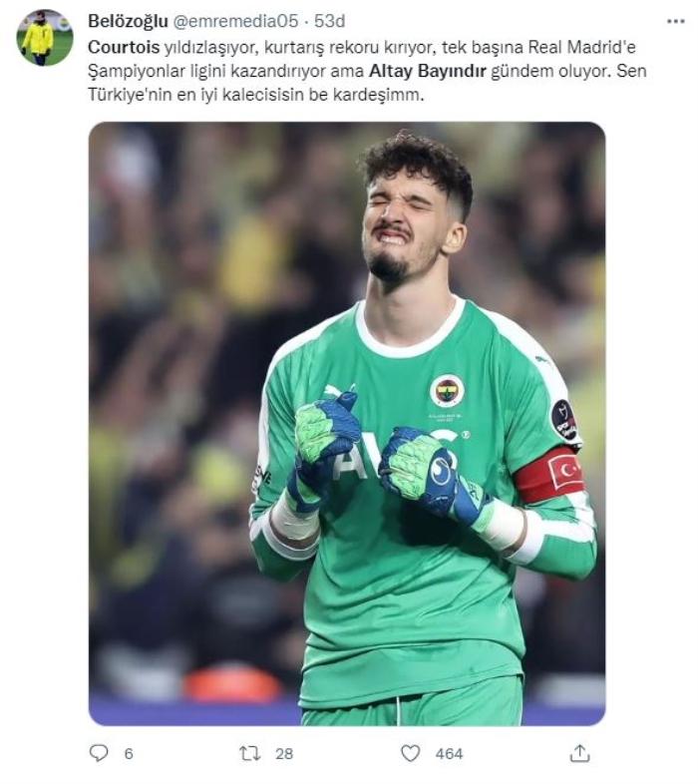Like the tweet with the heart icon
This screenshot has width=698, height=784.
[411, 753]
